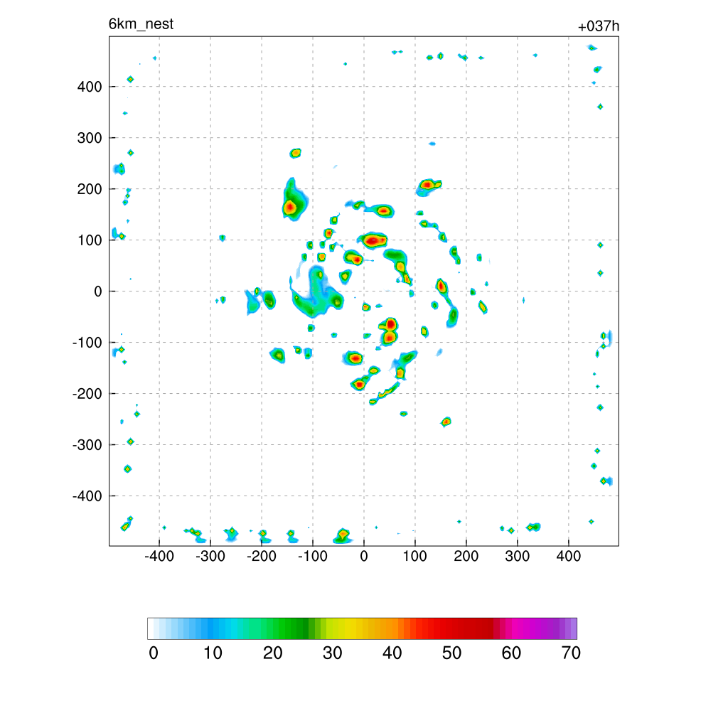Click the x-axis tick label "-400"
728x728 pixels.
click(159, 556)
